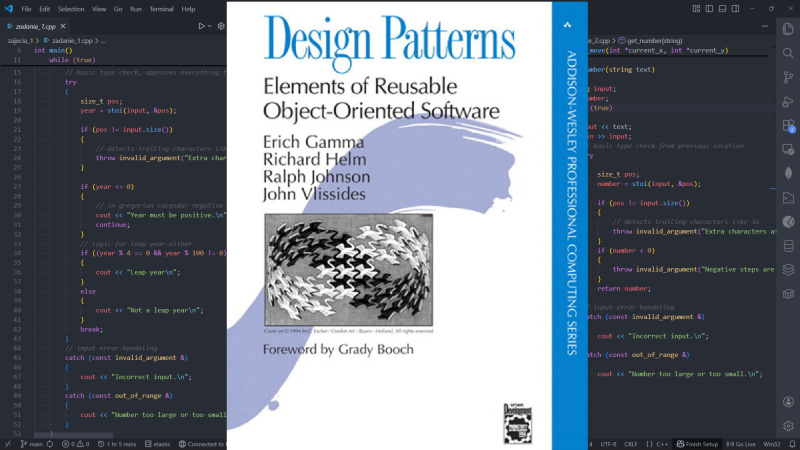Open the Search view magnifier icon
The image size is (800, 450).
click(788, 53)
